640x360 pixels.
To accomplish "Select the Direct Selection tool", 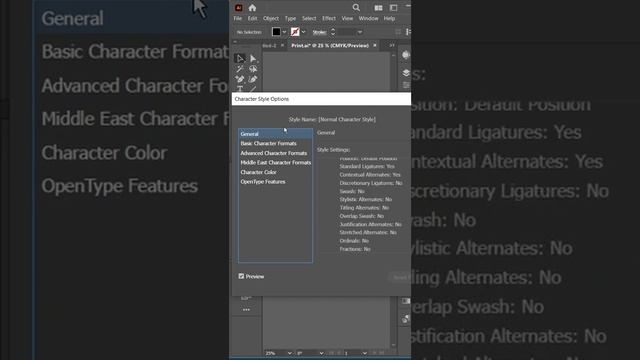I will tap(253, 59).
